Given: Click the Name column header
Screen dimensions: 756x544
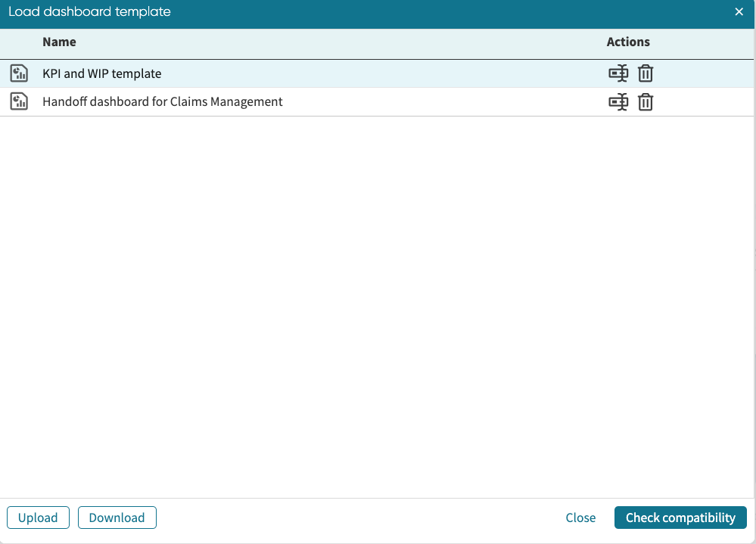Looking at the screenshot, I should [x=59, y=42].
